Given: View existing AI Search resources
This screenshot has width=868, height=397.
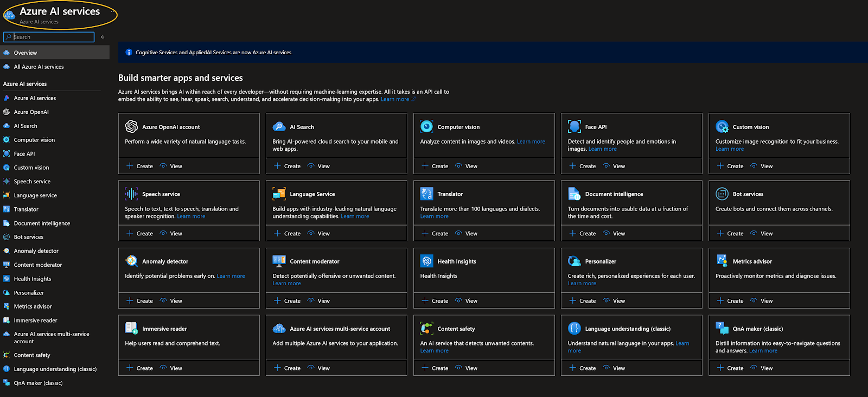Looking at the screenshot, I should pos(319,166).
